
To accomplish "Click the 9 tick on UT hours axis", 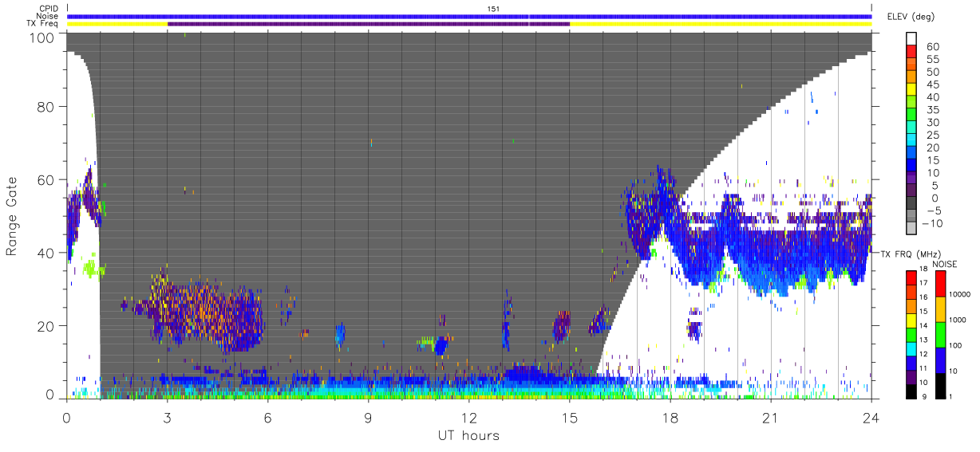I will [x=368, y=417].
